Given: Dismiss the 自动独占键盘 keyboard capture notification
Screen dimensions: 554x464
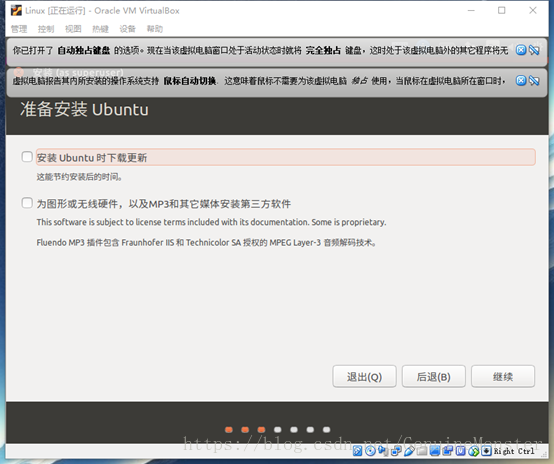Looking at the screenshot, I should pos(521,50).
